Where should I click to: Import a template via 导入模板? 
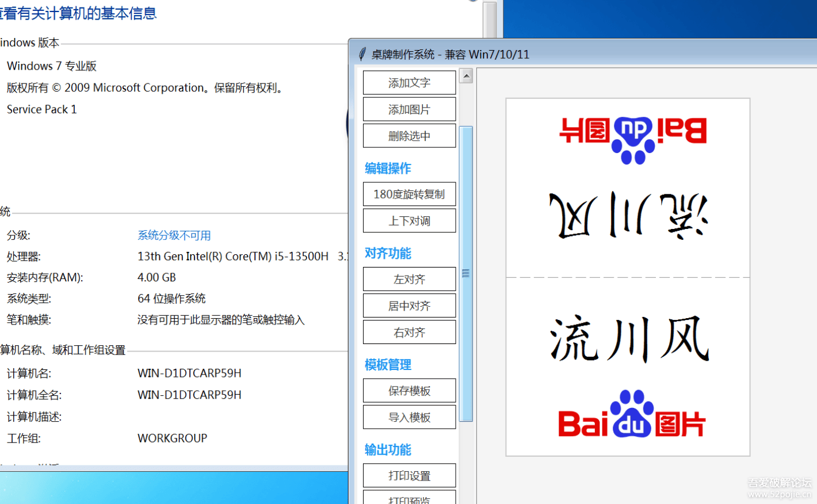click(409, 417)
